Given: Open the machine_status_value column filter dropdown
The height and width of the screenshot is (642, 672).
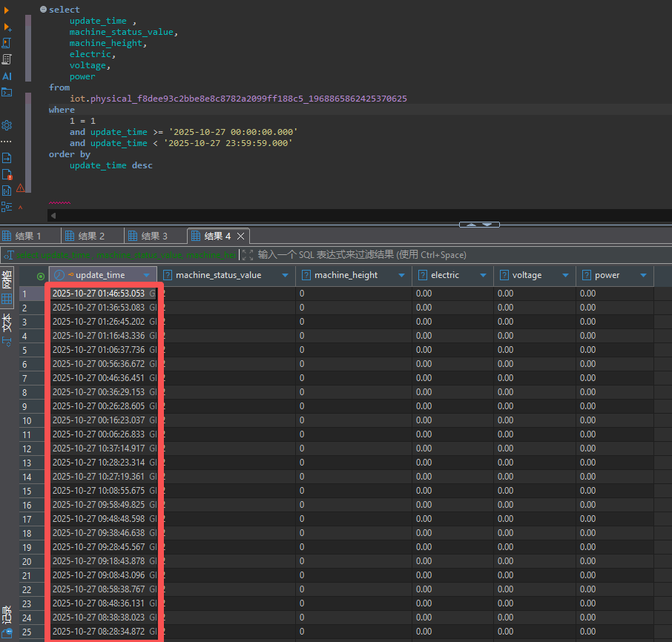Looking at the screenshot, I should pos(286,276).
